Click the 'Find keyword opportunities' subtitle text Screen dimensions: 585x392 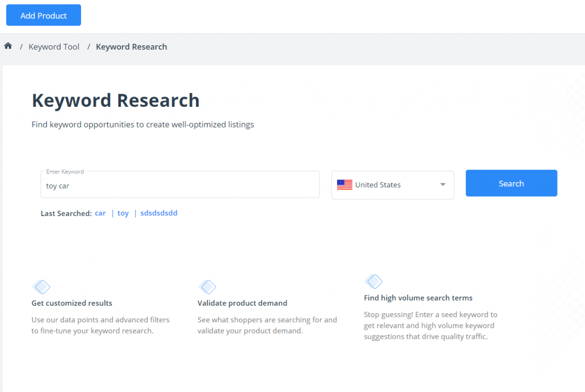click(142, 125)
